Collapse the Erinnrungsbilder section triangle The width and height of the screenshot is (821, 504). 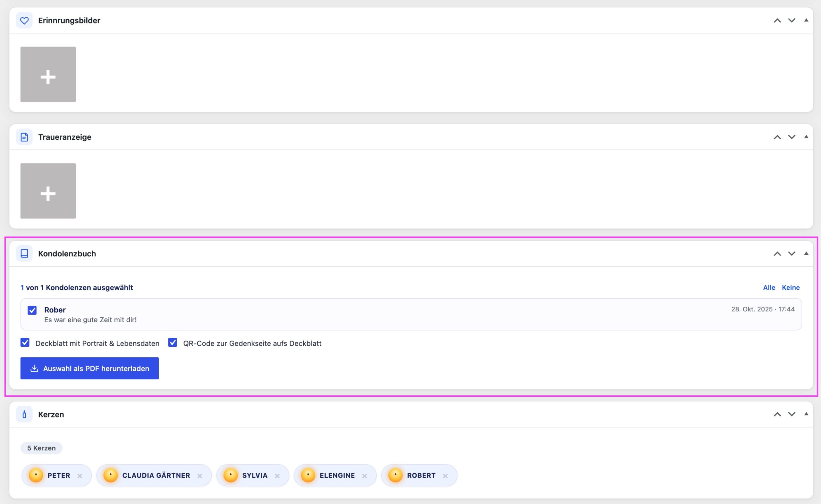806,20
